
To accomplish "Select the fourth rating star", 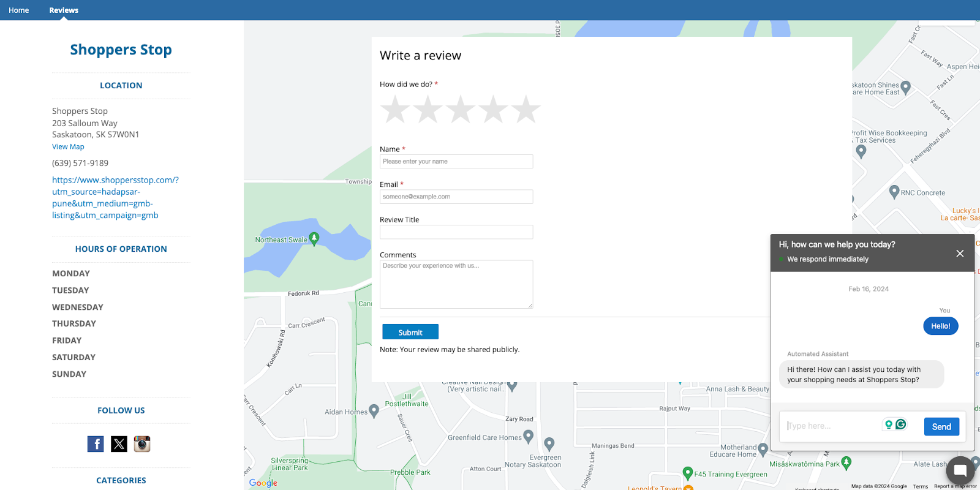I will [x=493, y=110].
